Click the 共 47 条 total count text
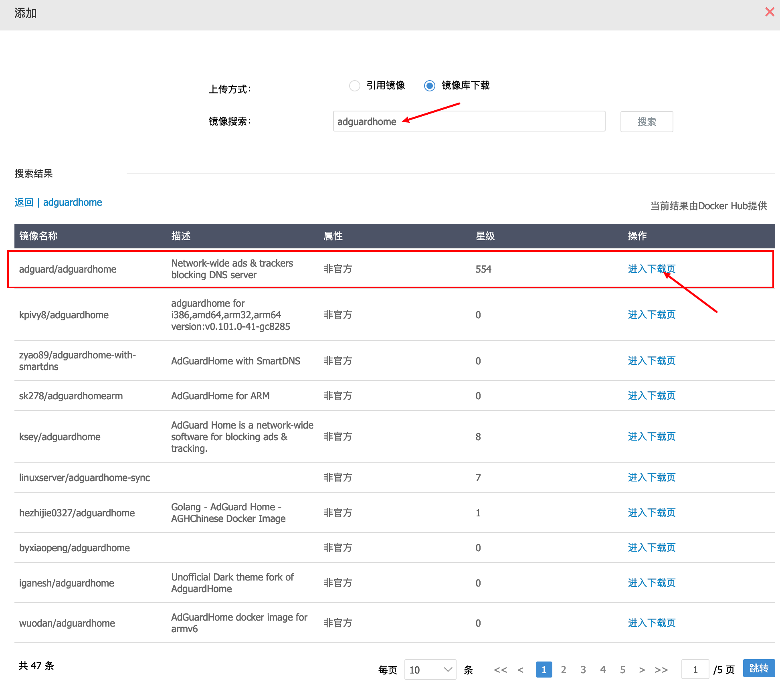 36,666
